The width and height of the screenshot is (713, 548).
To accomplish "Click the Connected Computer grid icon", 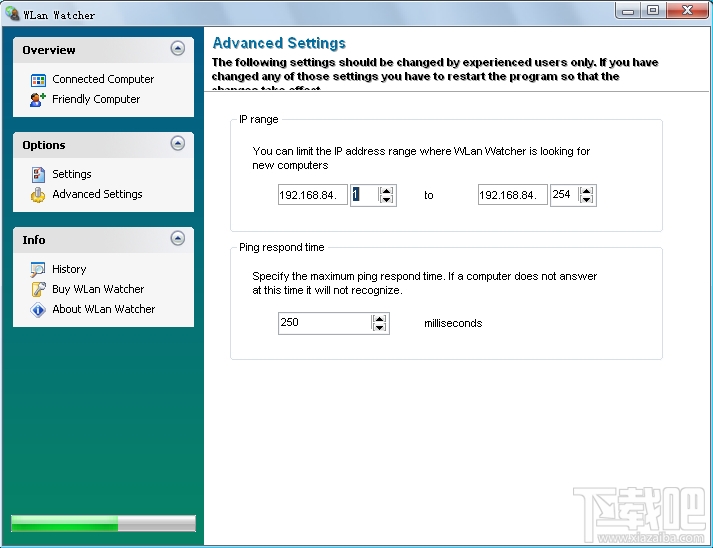I will 38,80.
